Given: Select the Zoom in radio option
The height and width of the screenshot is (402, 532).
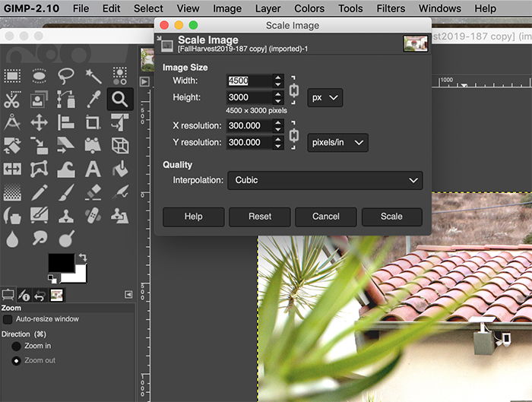Looking at the screenshot, I should [16, 346].
